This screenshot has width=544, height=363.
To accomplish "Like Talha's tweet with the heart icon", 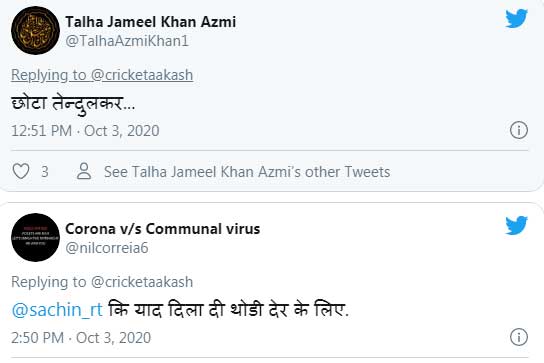I will (21, 171).
